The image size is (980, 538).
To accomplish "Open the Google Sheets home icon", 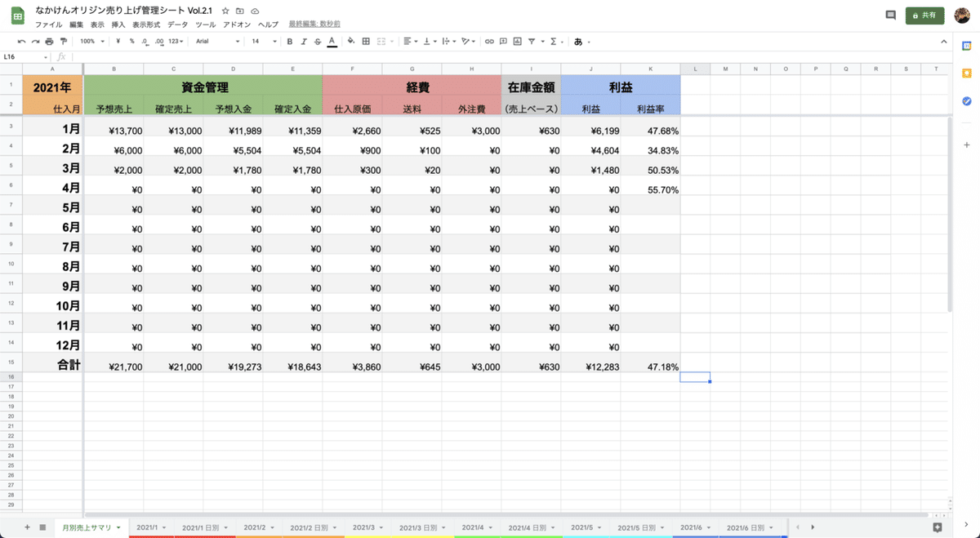I will (x=17, y=16).
